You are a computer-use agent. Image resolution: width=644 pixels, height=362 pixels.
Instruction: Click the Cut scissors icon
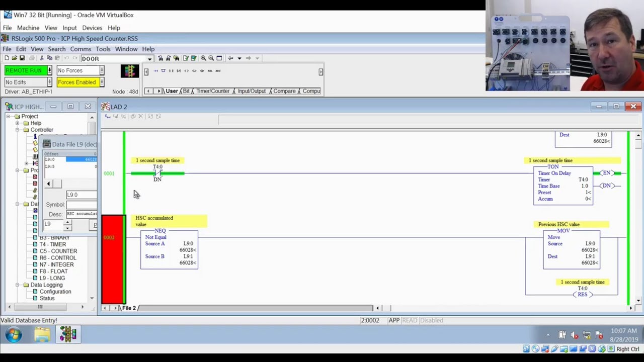pyautogui.click(x=42, y=58)
